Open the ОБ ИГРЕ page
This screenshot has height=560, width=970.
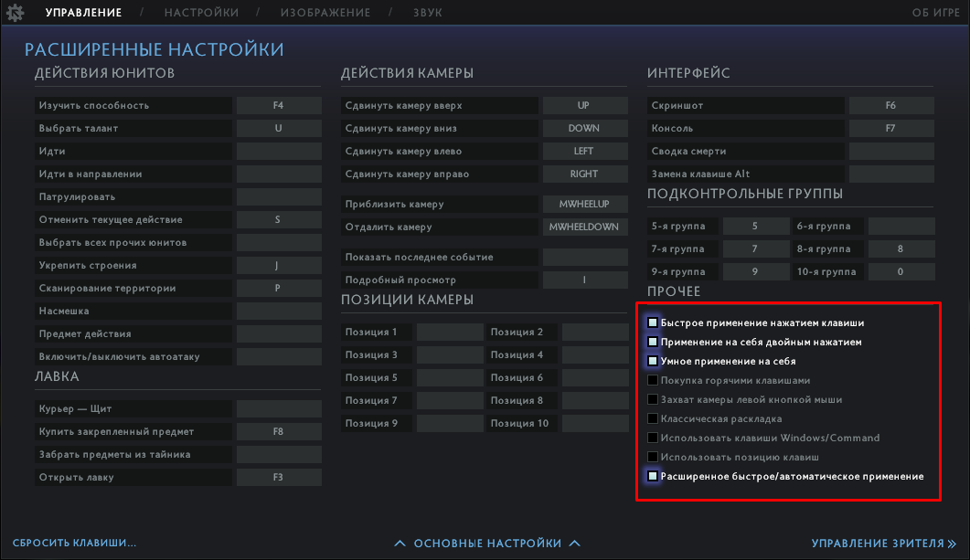pos(935,13)
